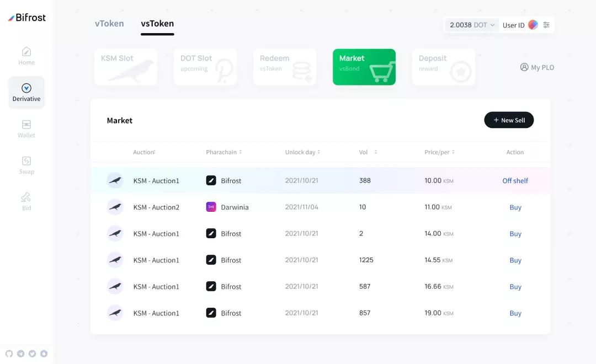The height and width of the screenshot is (364, 596).
Task: Open the Wallet sidebar icon
Action: [26, 125]
